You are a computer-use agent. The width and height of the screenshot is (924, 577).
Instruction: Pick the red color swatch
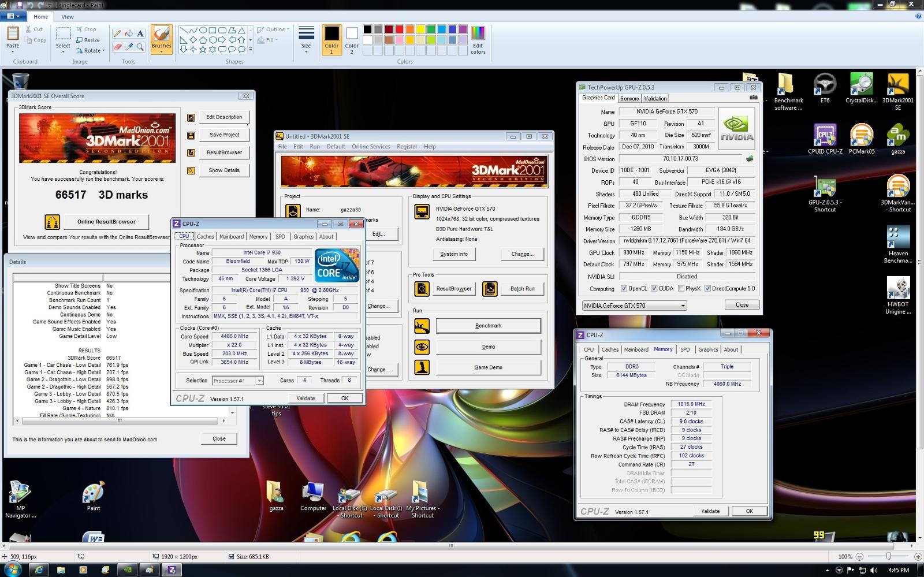[x=400, y=29]
